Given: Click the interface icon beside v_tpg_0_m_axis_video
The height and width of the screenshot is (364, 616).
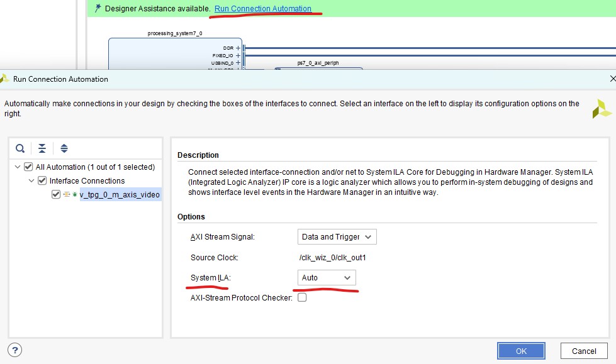Looking at the screenshot, I should 67,194.
